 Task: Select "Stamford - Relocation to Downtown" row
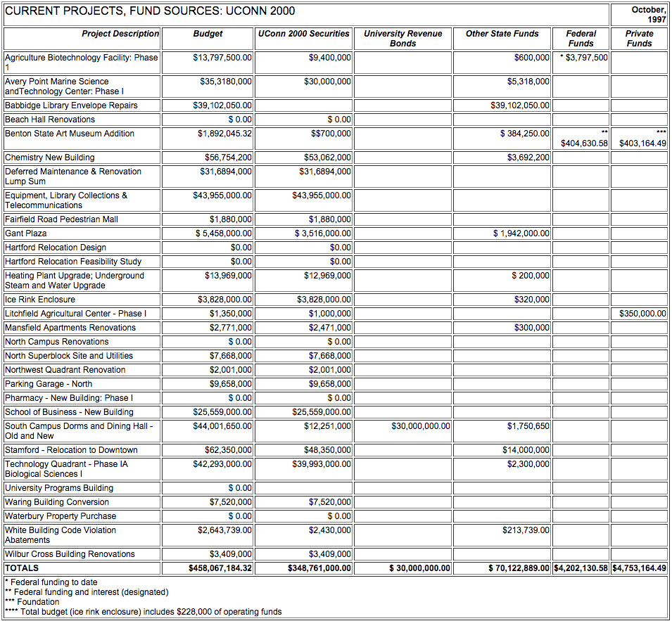coord(71,450)
